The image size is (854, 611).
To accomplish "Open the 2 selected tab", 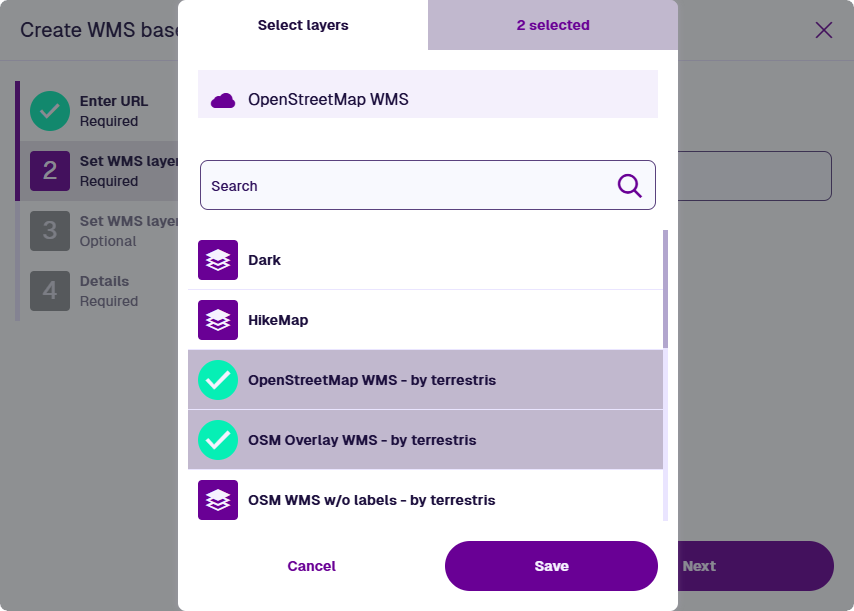I will pyautogui.click(x=553, y=25).
